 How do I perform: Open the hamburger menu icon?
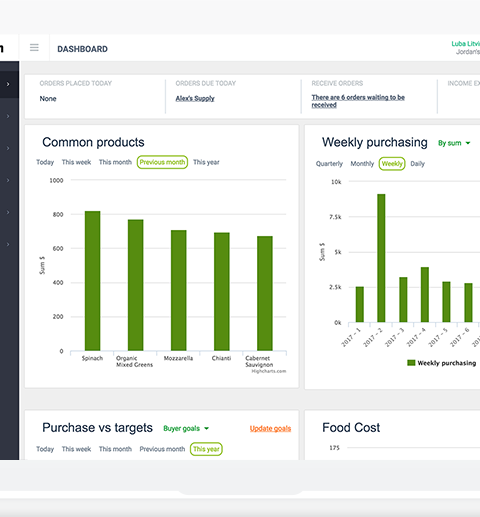[x=34, y=48]
